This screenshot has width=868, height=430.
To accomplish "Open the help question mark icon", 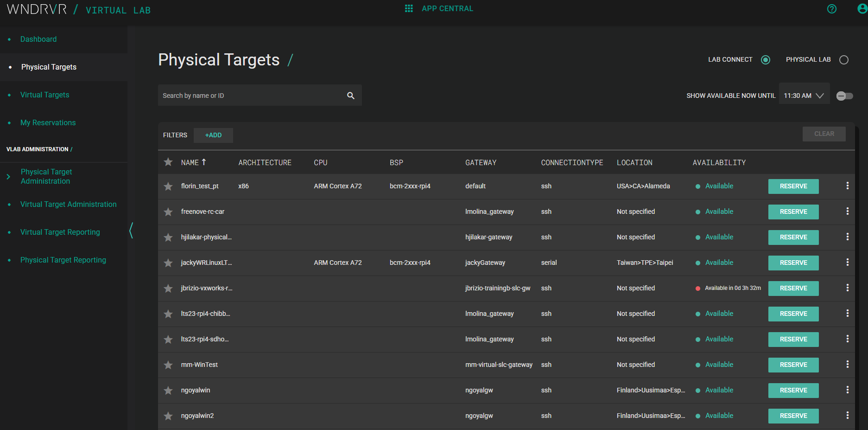I will (x=832, y=9).
